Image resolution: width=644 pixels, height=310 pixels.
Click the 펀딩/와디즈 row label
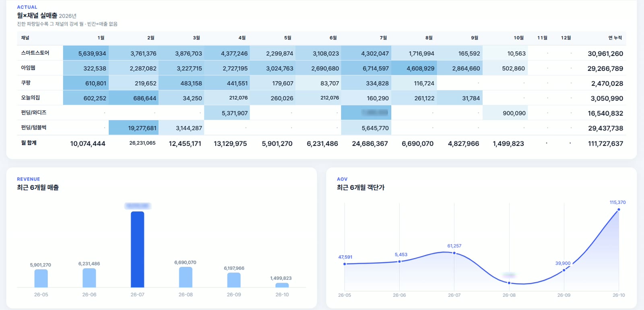click(x=34, y=113)
